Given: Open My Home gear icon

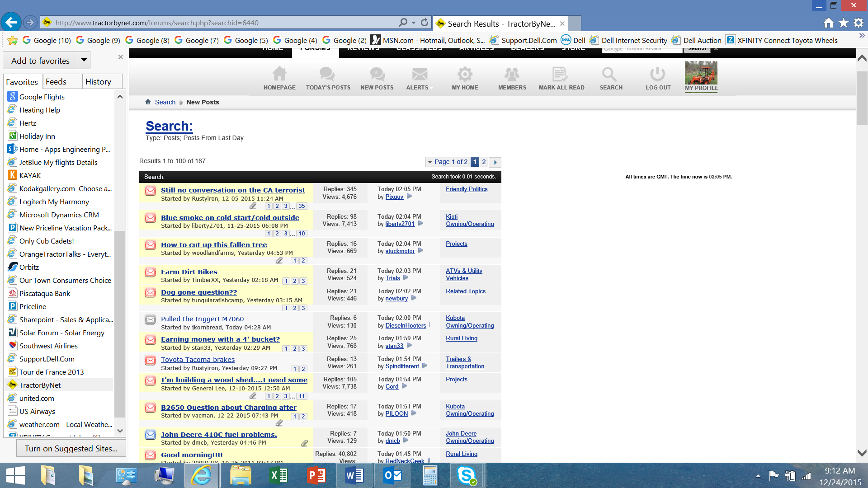Looking at the screenshot, I should click(464, 74).
